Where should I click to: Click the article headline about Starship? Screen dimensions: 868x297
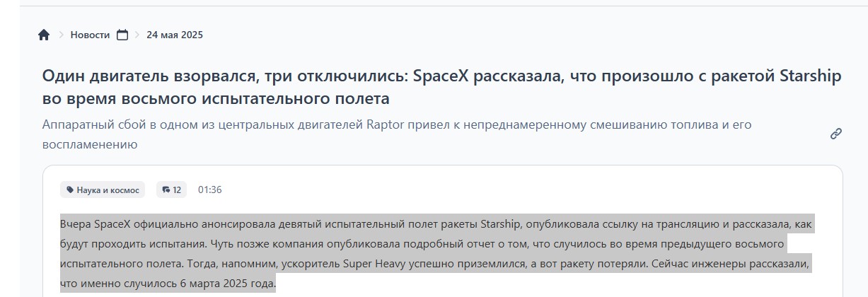(441, 86)
